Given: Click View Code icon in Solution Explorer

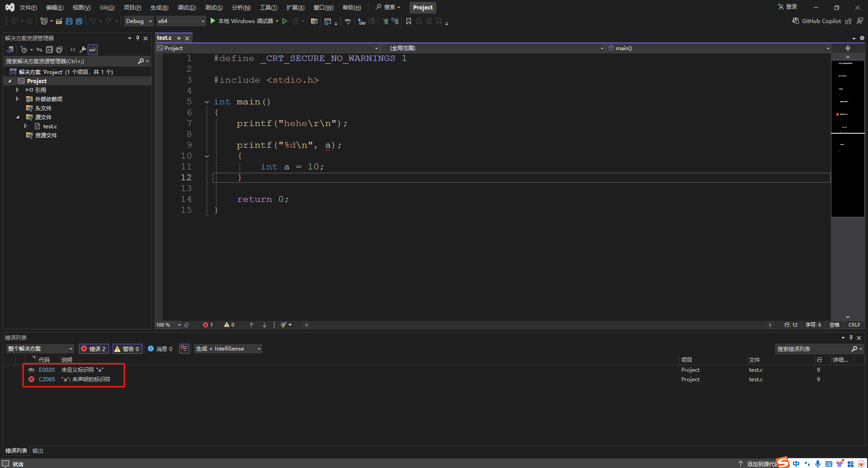Looking at the screenshot, I should (x=73, y=50).
